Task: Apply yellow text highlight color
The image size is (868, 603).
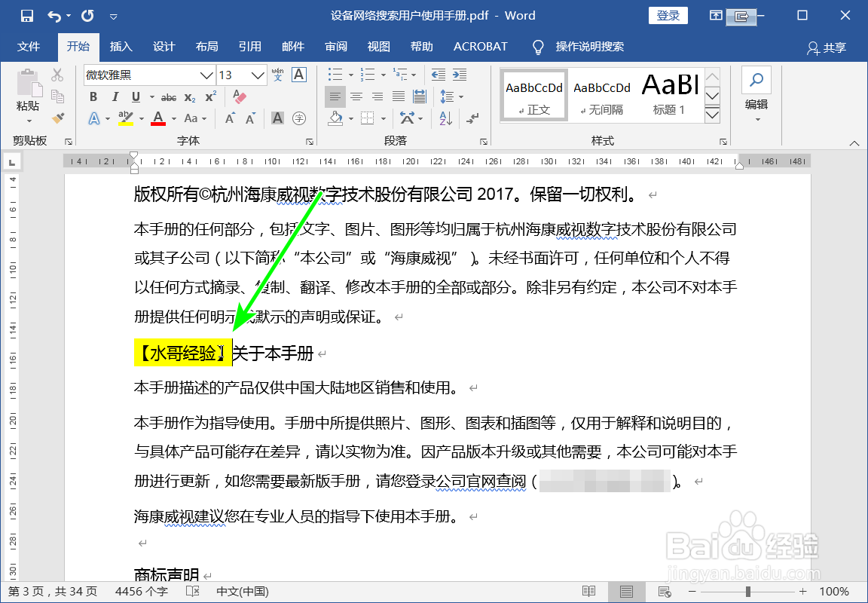Action: 127,118
